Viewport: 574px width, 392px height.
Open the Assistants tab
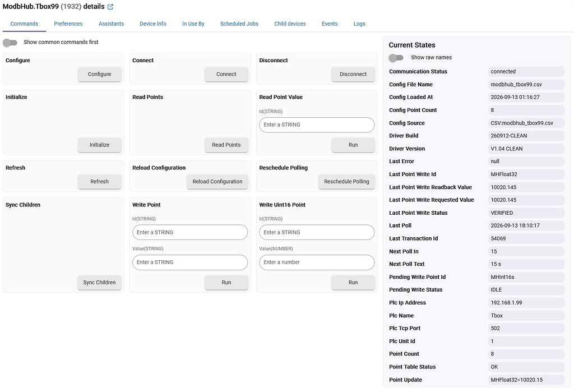pyautogui.click(x=111, y=24)
